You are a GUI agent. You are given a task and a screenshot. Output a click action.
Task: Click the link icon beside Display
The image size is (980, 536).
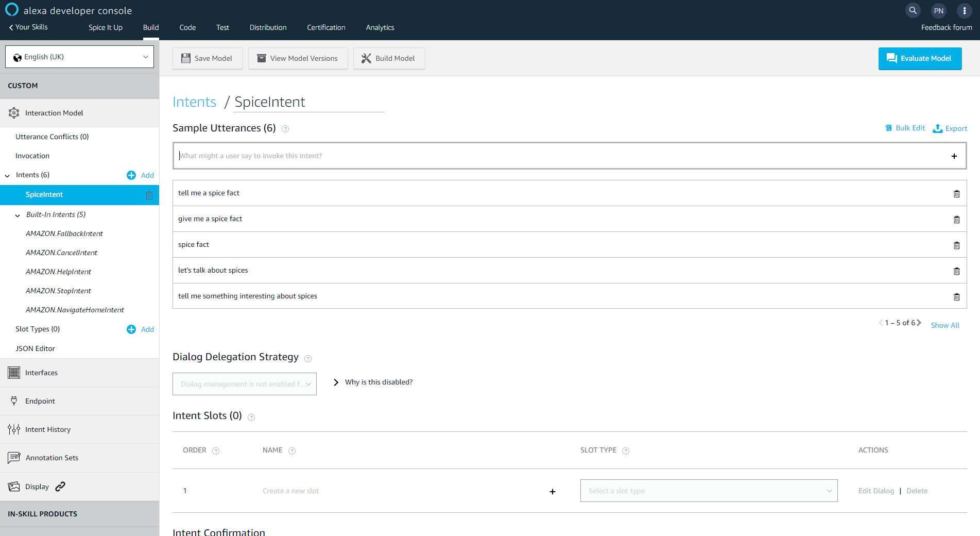60,487
